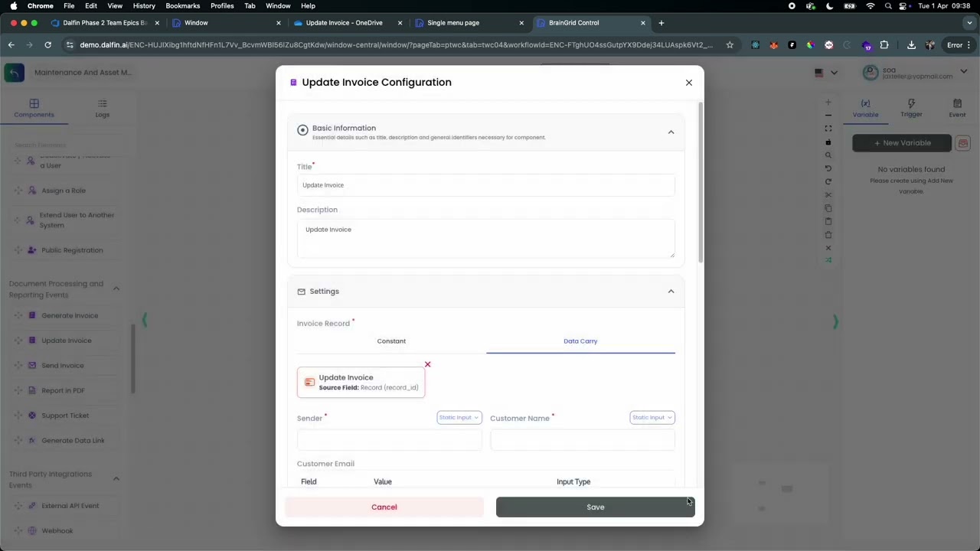The height and width of the screenshot is (551, 980).
Task: Click the Customer Name input field
Action: pyautogui.click(x=583, y=440)
